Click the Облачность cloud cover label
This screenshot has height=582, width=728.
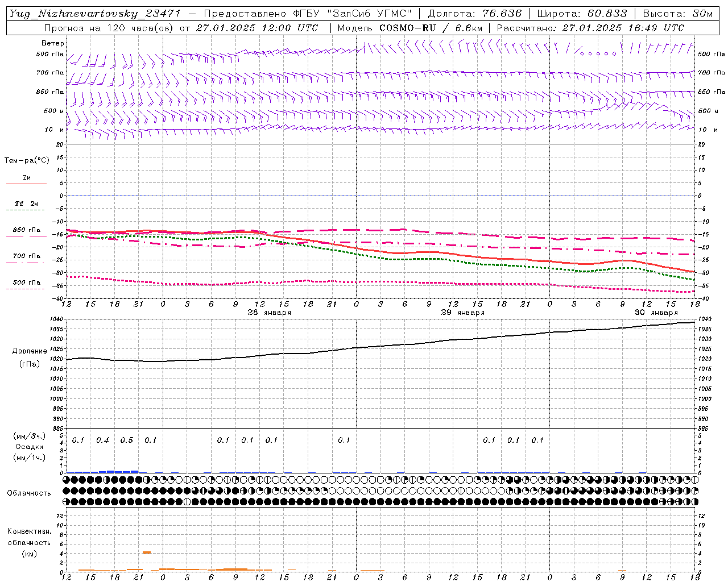pos(29,493)
